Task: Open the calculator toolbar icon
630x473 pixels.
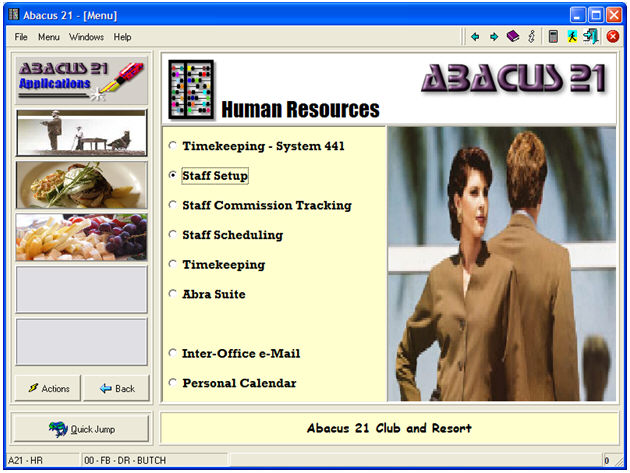Action: [553, 37]
